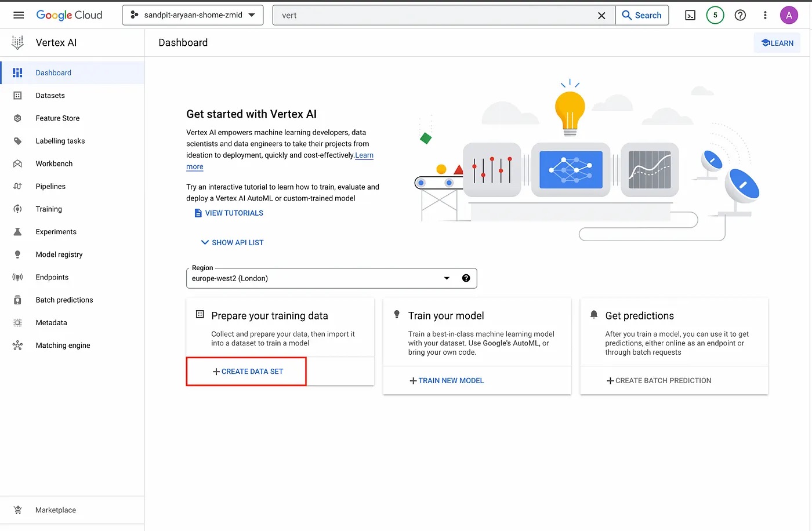Navigate to Model registry
This screenshot has height=531, width=812.
click(59, 254)
